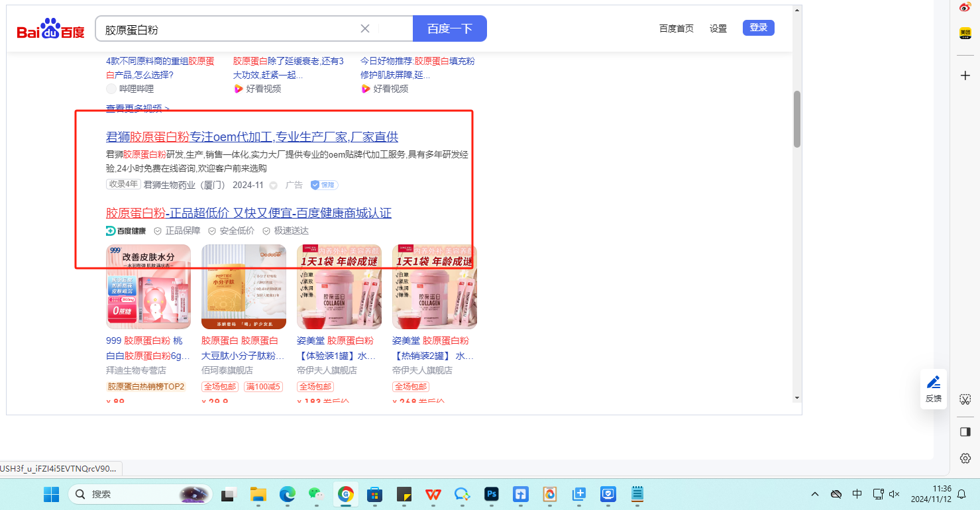This screenshot has height=510, width=980.
Task: Click the Baidu logo
Action: click(x=51, y=30)
